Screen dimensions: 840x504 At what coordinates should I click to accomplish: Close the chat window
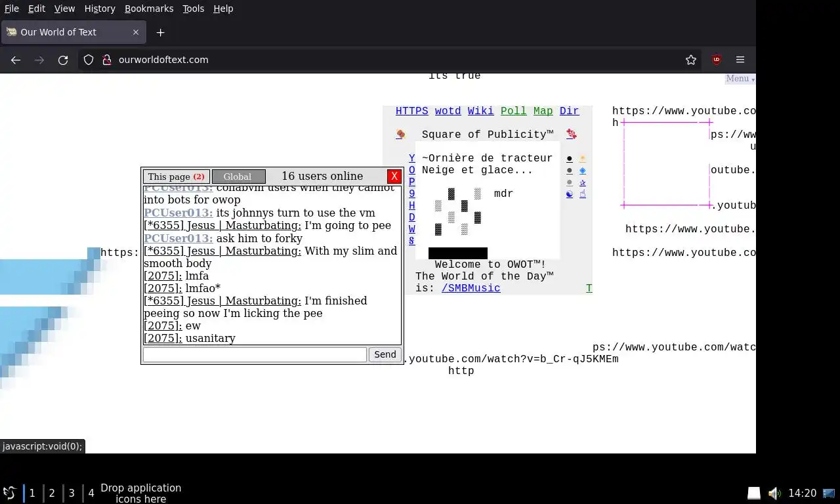pyautogui.click(x=394, y=176)
